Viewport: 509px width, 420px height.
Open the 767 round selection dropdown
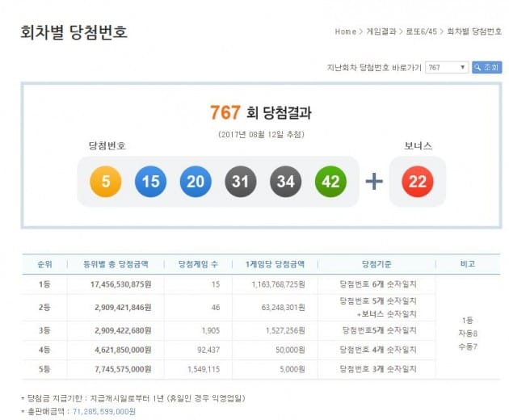(447, 67)
